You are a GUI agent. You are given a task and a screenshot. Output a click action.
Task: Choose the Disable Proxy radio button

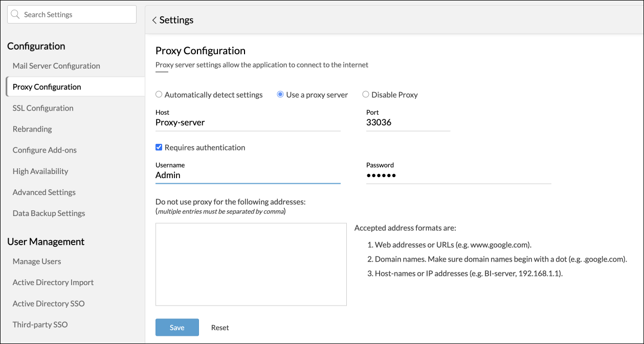point(366,95)
